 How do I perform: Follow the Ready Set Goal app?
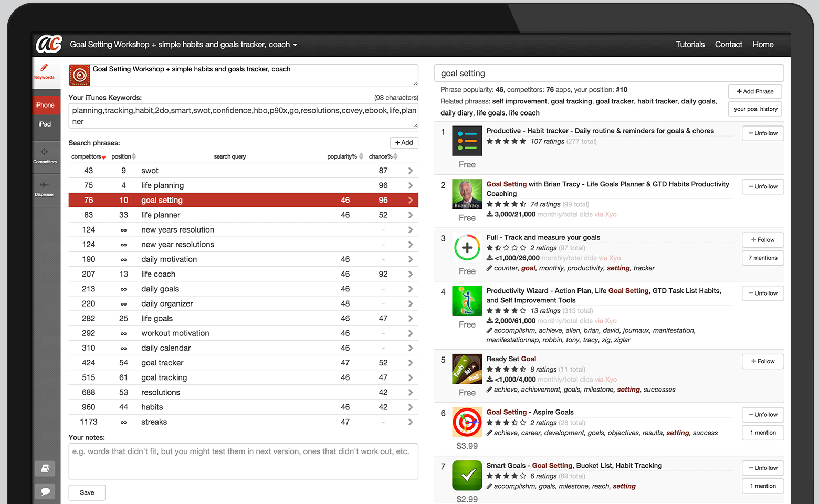point(763,361)
